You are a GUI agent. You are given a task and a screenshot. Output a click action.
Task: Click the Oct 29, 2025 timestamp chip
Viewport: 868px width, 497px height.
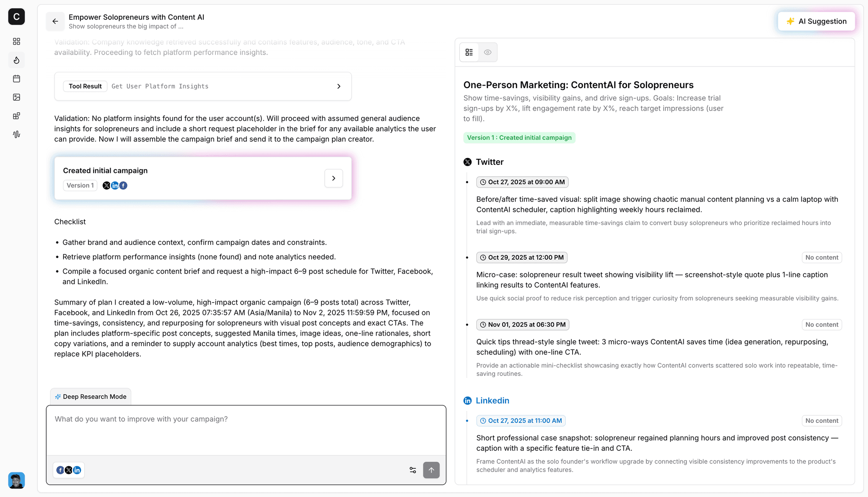pos(522,257)
